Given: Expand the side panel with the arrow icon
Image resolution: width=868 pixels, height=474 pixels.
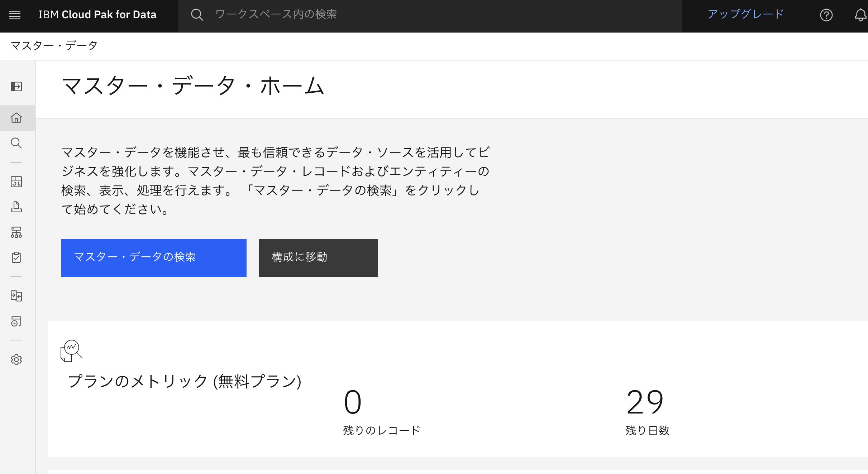Looking at the screenshot, I should [16, 86].
